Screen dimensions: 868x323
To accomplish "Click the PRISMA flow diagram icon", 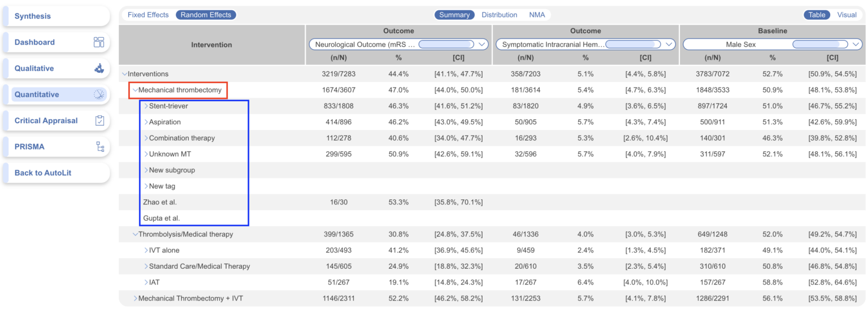I will point(100,147).
